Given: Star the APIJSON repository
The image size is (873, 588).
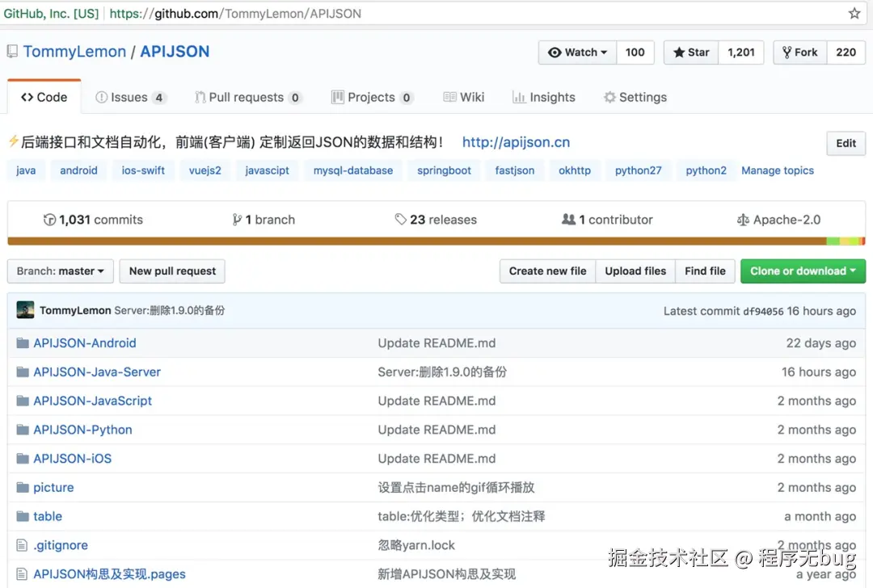Looking at the screenshot, I should [x=691, y=52].
